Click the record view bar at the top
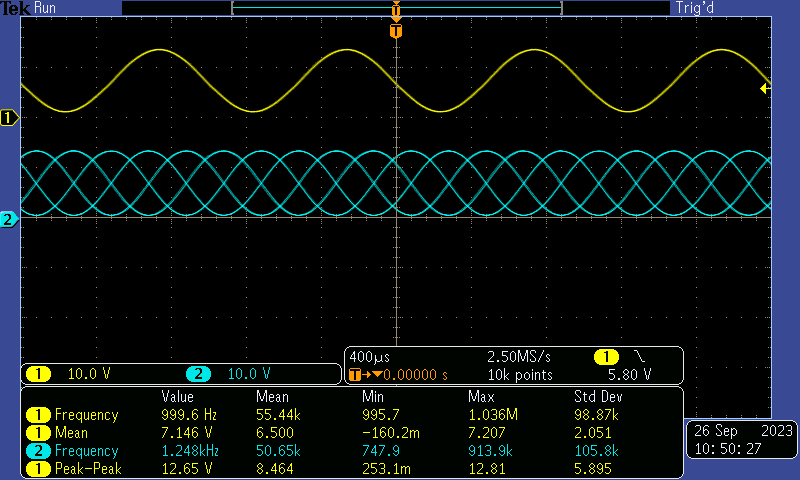 396,8
